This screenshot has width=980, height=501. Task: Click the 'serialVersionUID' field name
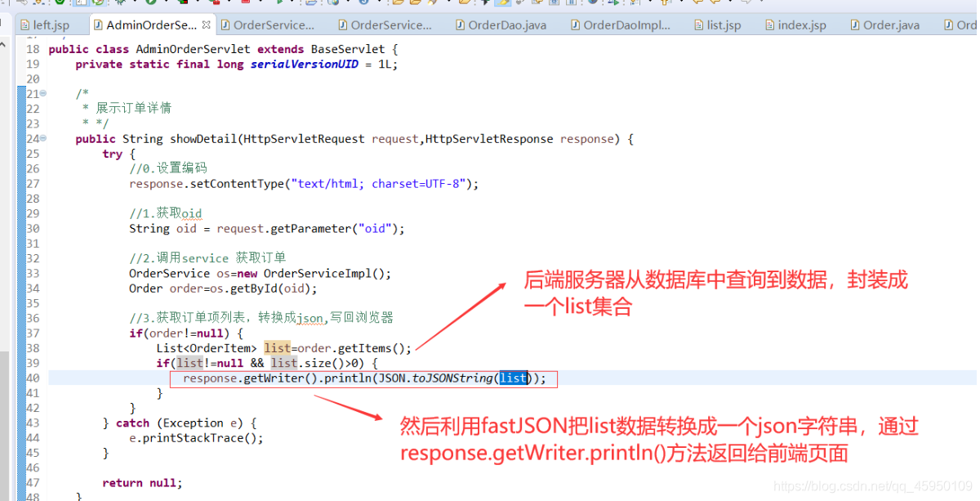(x=304, y=64)
